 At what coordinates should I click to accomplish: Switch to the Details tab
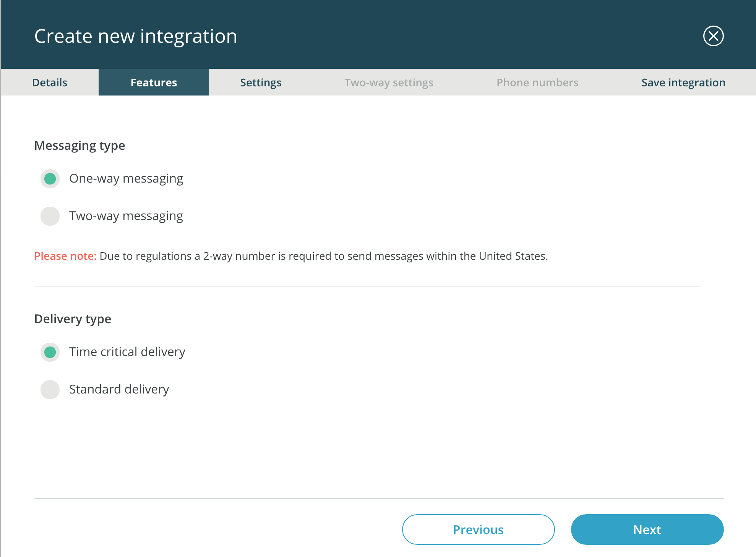[x=50, y=83]
